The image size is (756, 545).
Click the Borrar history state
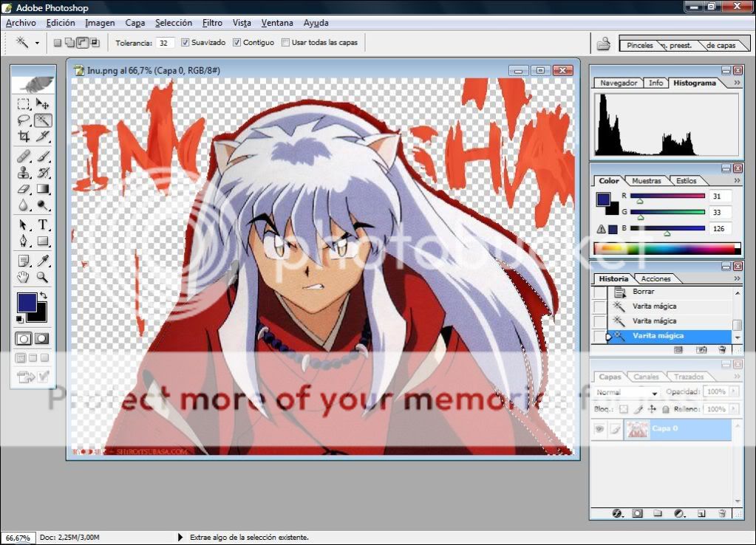[x=643, y=292]
